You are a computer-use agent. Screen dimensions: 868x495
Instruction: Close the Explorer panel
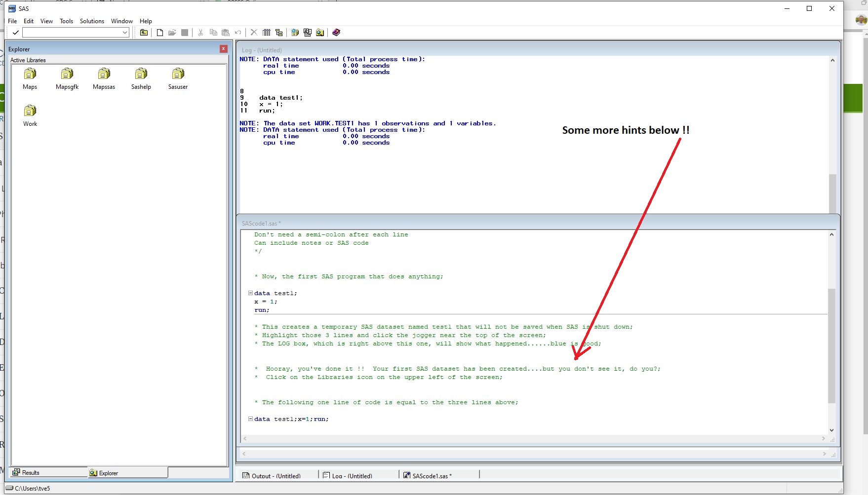tap(223, 49)
